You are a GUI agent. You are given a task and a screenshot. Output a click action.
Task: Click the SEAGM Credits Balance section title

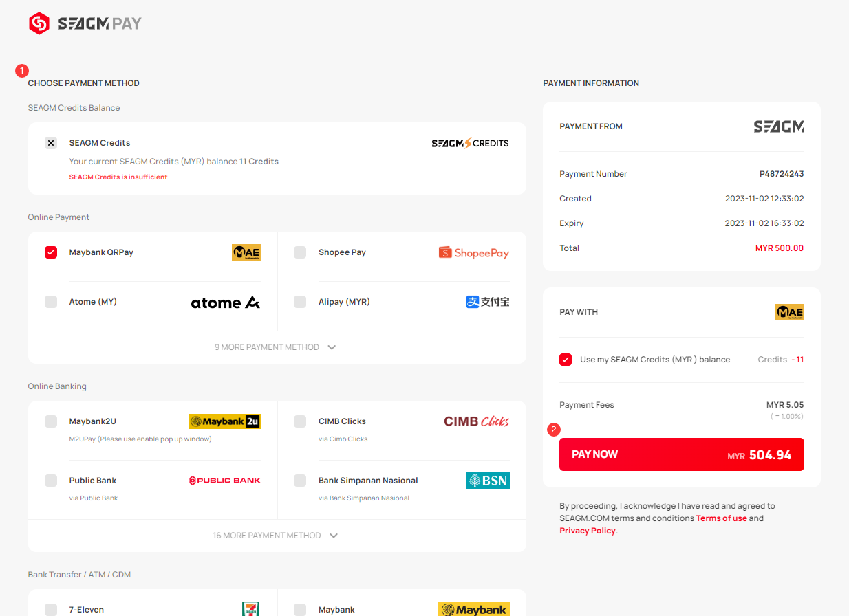point(74,108)
